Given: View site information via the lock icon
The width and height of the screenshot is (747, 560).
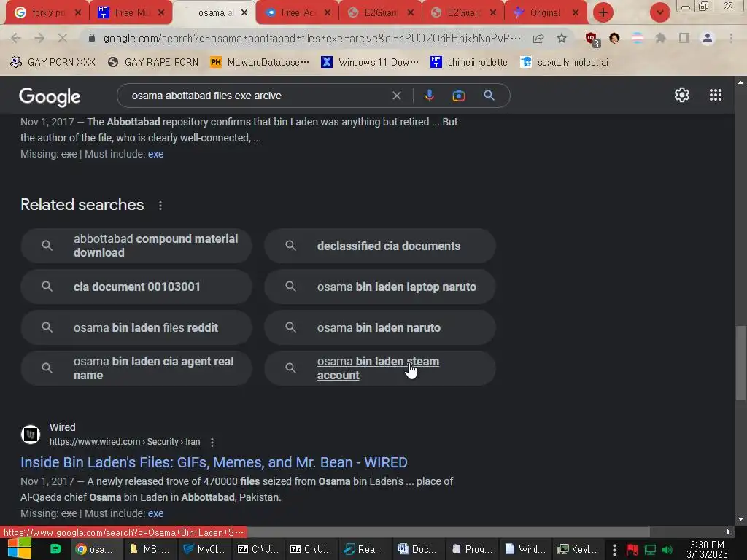Looking at the screenshot, I should [x=92, y=38].
